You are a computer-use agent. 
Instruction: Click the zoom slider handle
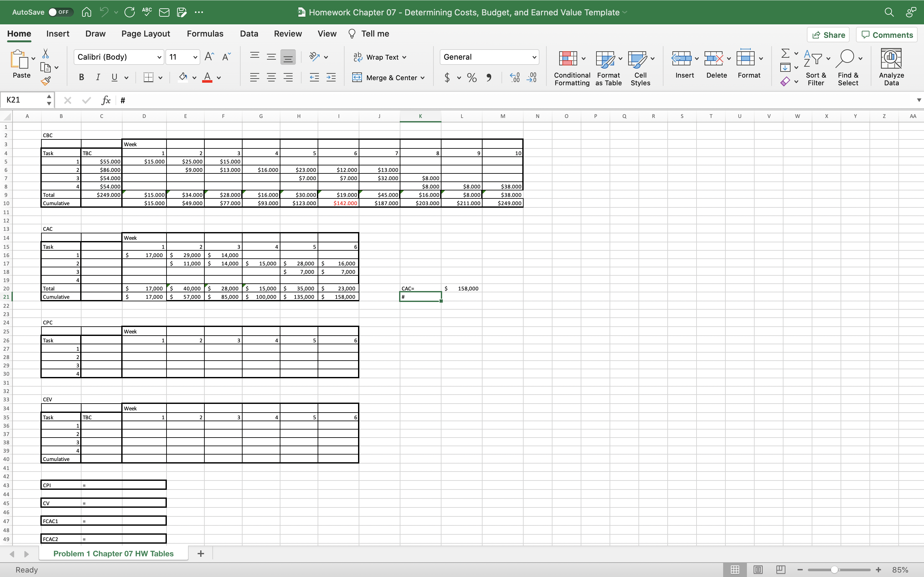835,569
